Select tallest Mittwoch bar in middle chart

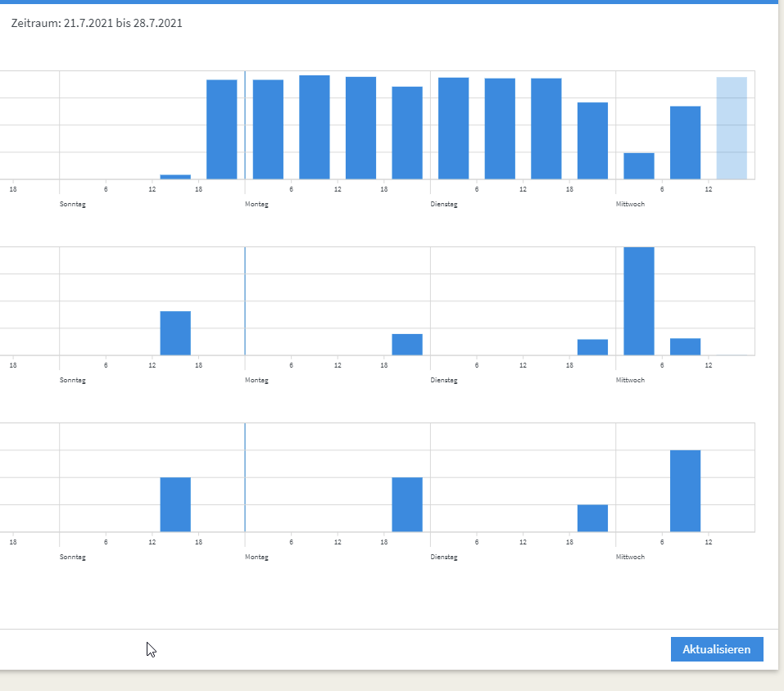(639, 300)
